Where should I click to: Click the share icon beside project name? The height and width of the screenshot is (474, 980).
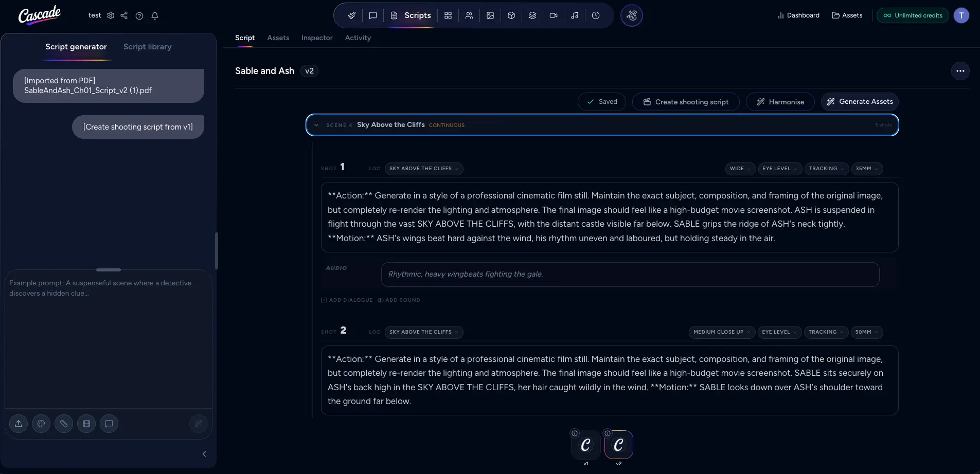(x=124, y=15)
